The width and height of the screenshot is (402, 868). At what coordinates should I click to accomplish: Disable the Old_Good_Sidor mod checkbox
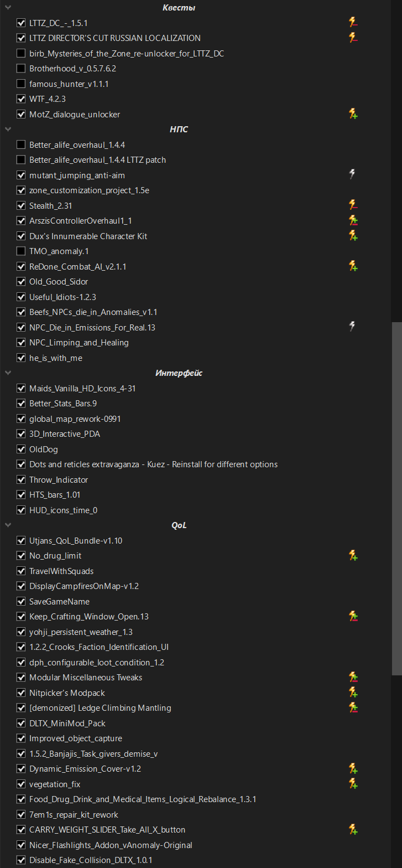click(x=21, y=282)
